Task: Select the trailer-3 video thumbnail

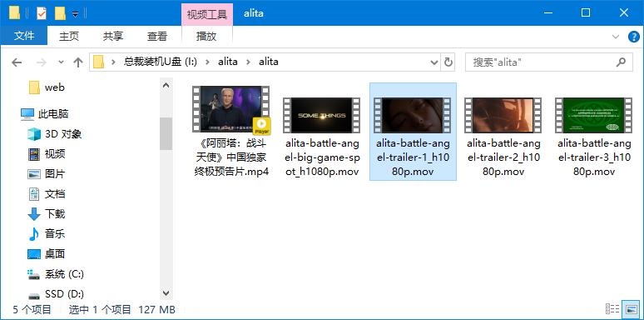Action: [594, 115]
